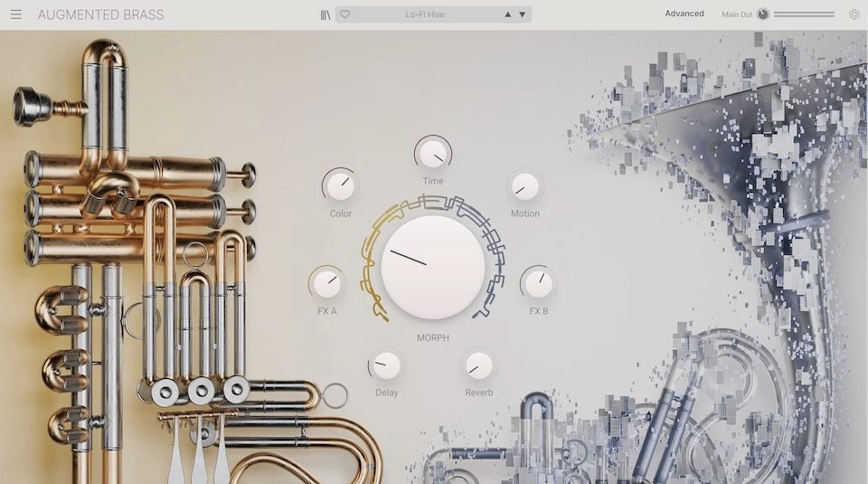
Task: Open the Advanced panel
Action: coord(684,14)
